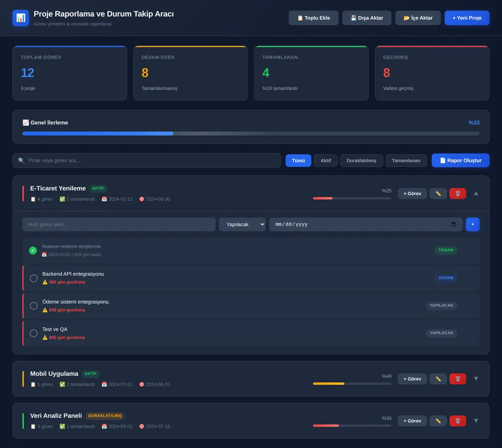Open the calendar picker in the date field
This screenshot has height=448, width=502.
point(453,224)
